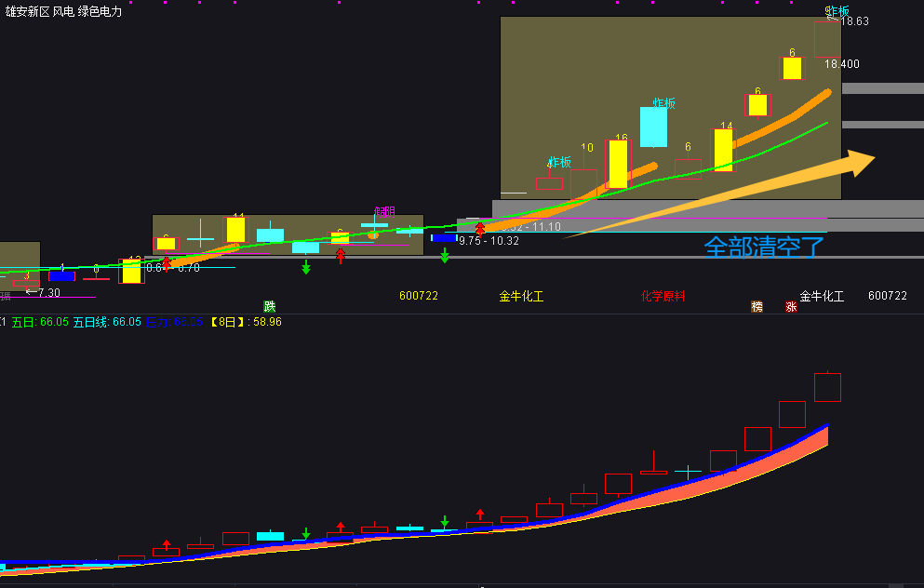Select the blue candle beside 9.75 - 10.32
This screenshot has height=588, width=924.
point(445,238)
